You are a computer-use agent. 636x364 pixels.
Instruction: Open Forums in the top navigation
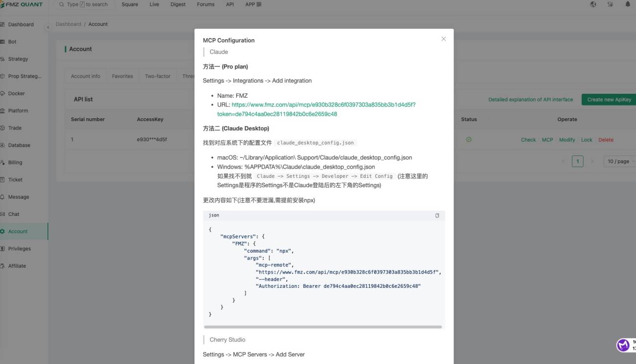205,4
